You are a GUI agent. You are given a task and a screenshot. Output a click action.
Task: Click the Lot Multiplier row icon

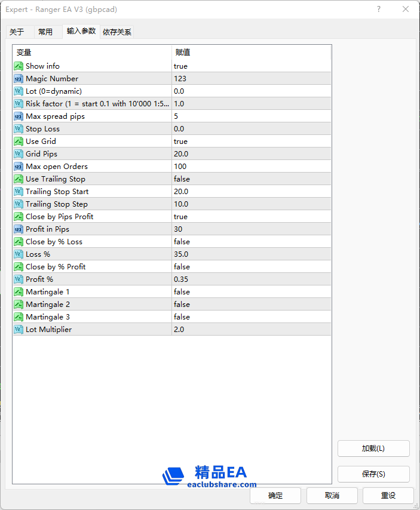click(x=19, y=330)
